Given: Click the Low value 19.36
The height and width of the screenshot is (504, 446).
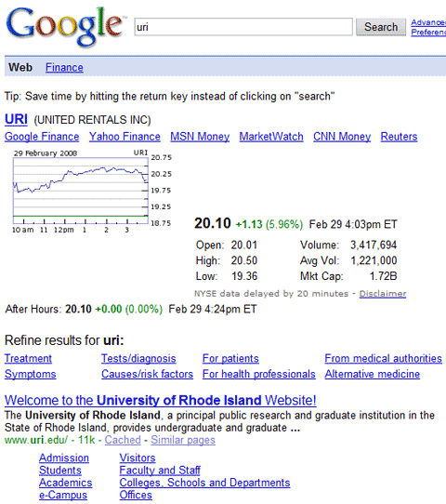Looking at the screenshot, I should click(244, 276).
